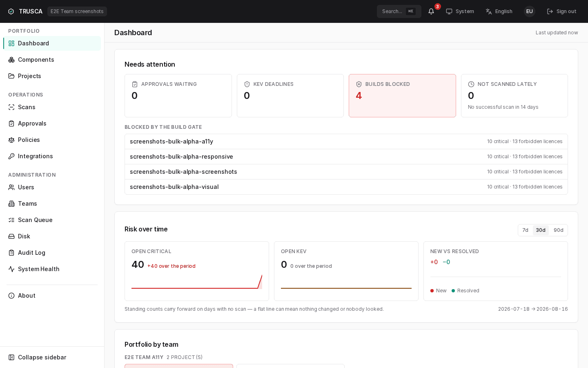Open the Builds Blocked card
This screenshot has width=588, height=368.
point(402,96)
